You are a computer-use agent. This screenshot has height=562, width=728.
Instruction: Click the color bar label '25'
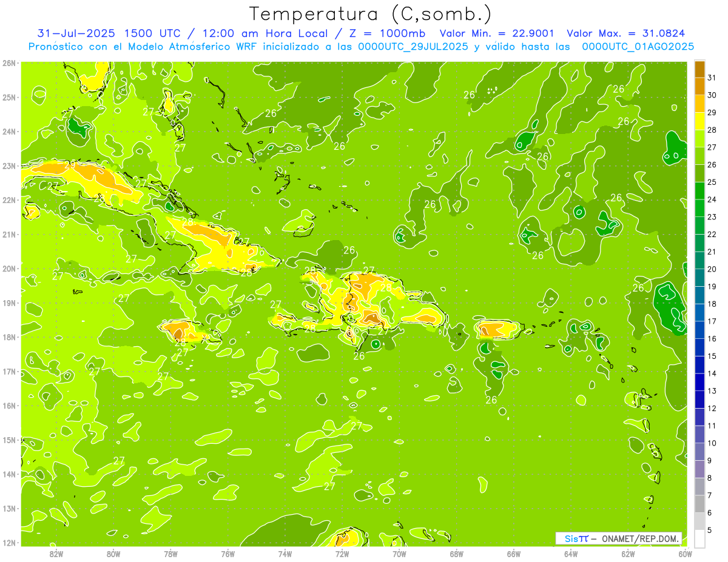click(x=712, y=182)
